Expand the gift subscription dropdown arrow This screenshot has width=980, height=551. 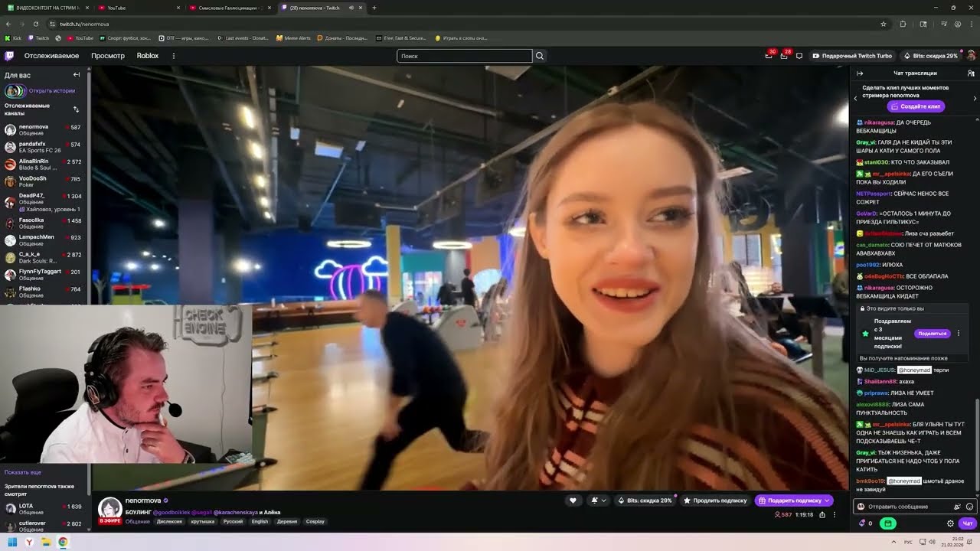(x=827, y=500)
